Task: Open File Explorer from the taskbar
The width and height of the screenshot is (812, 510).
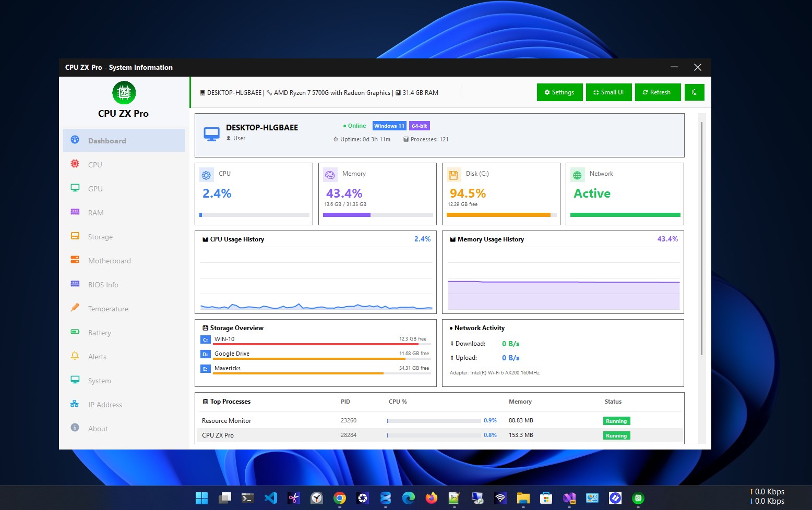Action: pos(523,498)
